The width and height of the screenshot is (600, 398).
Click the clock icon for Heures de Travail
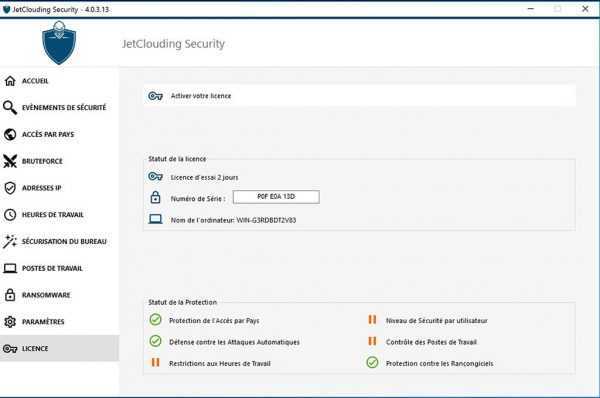(x=10, y=215)
